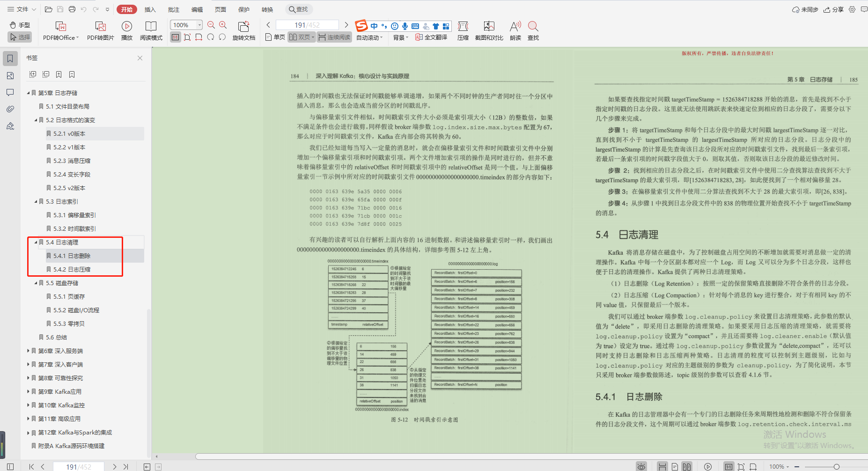The height and width of the screenshot is (471, 868).
Task: Jump to last page in status bar
Action: point(126,466)
